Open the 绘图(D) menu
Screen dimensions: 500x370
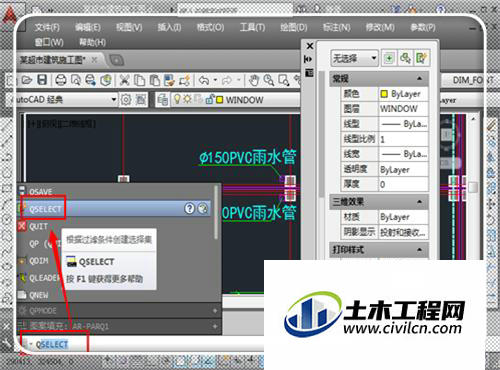(293, 27)
